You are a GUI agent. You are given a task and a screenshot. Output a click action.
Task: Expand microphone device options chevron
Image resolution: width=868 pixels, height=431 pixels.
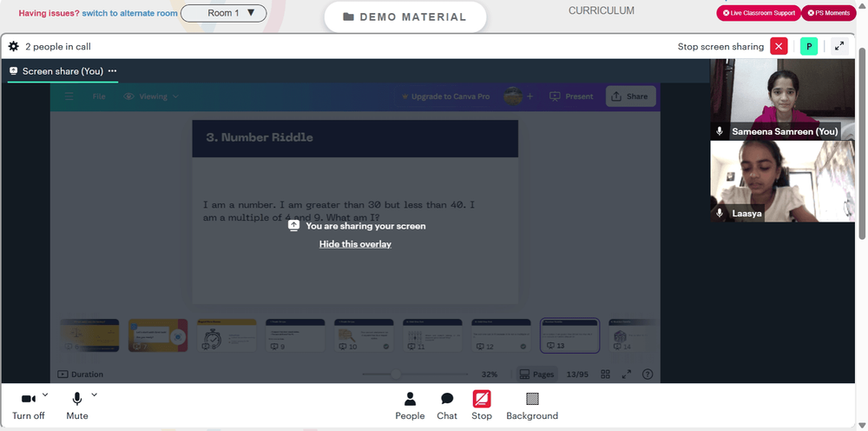click(94, 395)
